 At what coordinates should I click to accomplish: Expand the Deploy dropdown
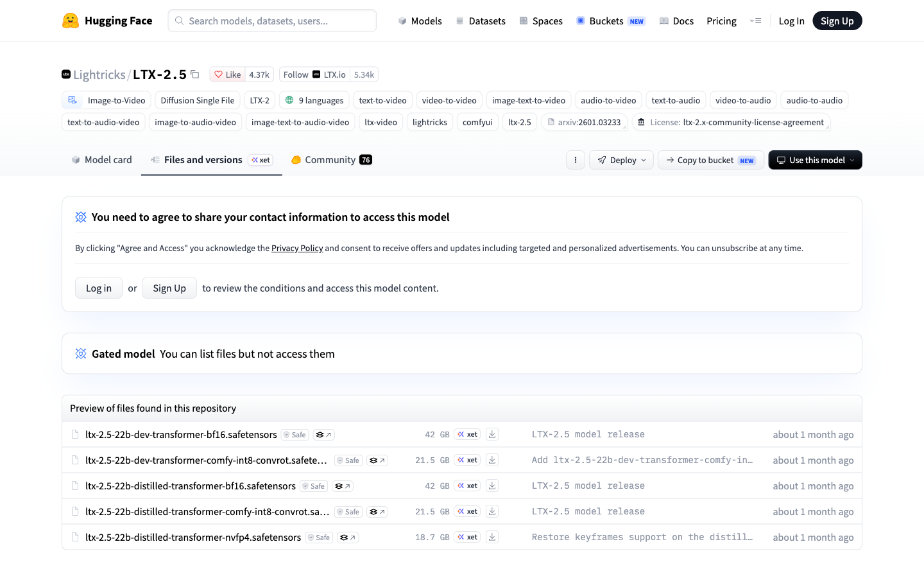622,160
